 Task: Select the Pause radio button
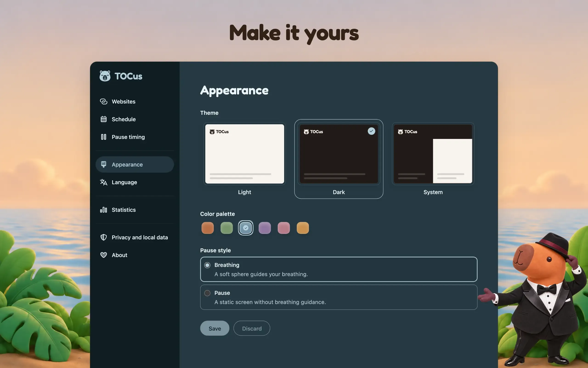pos(207,293)
